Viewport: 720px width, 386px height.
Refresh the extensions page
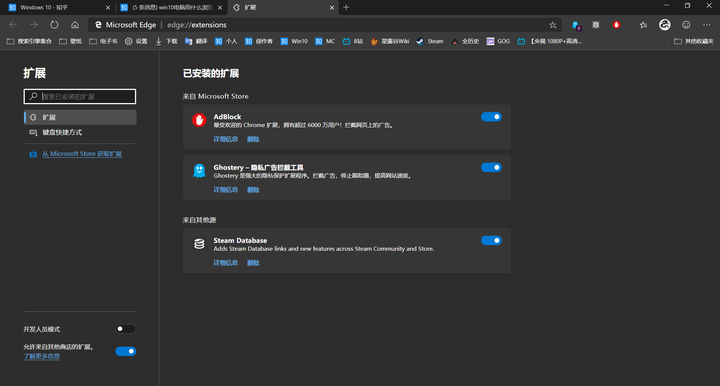(x=54, y=25)
